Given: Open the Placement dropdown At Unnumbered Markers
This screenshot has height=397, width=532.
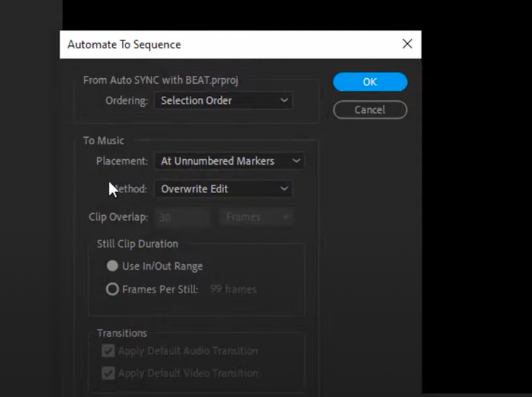Looking at the screenshot, I should tap(230, 161).
